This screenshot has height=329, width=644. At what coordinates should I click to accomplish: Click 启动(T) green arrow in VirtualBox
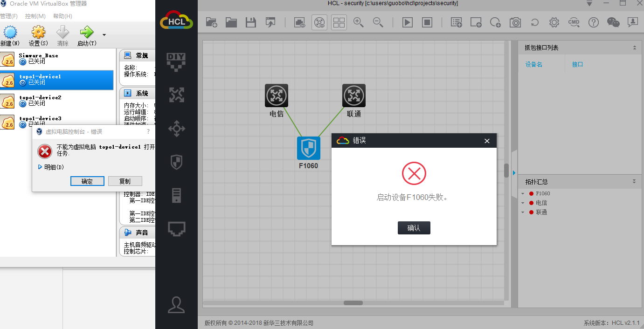point(87,36)
